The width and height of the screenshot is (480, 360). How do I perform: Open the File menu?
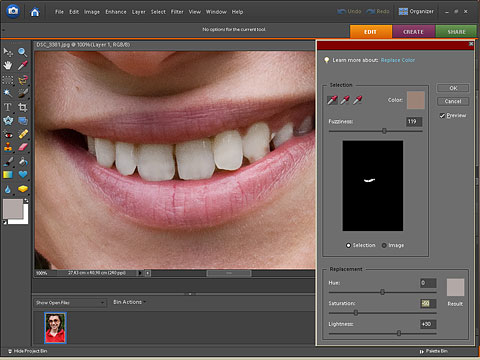click(59, 12)
